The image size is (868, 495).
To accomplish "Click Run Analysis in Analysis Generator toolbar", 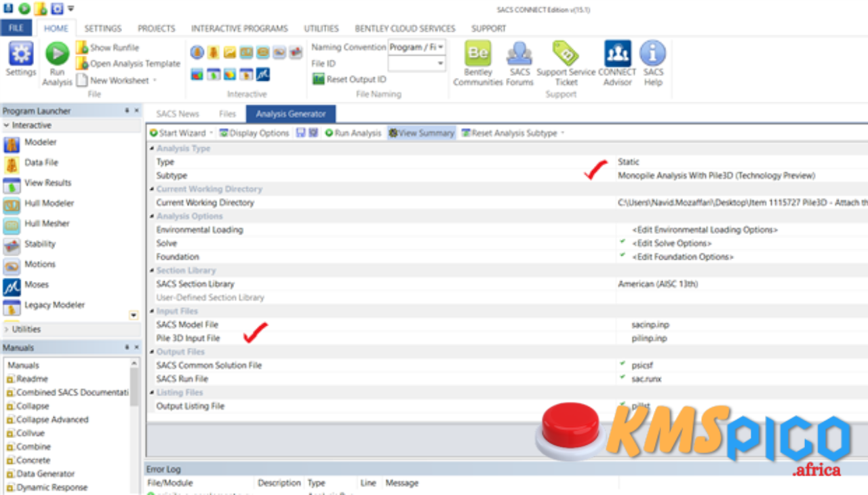I will (353, 133).
